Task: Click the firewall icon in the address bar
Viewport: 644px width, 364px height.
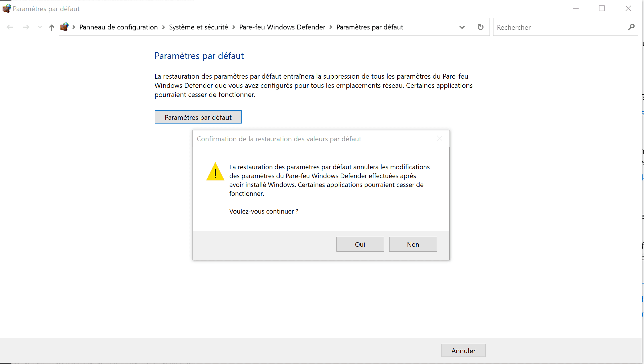Action: [x=65, y=27]
